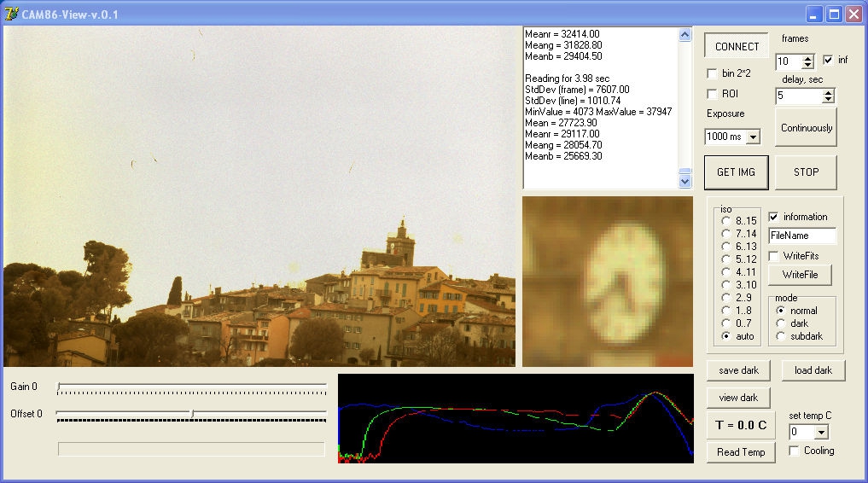This screenshot has height=483, width=868.
Task: Uncheck the inf frames checkbox
Action: [x=828, y=60]
